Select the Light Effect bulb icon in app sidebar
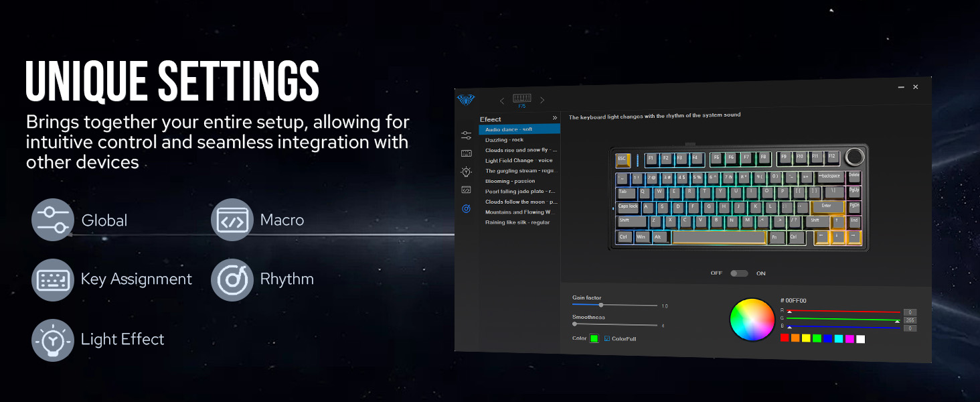The height and width of the screenshot is (402, 980). (467, 172)
